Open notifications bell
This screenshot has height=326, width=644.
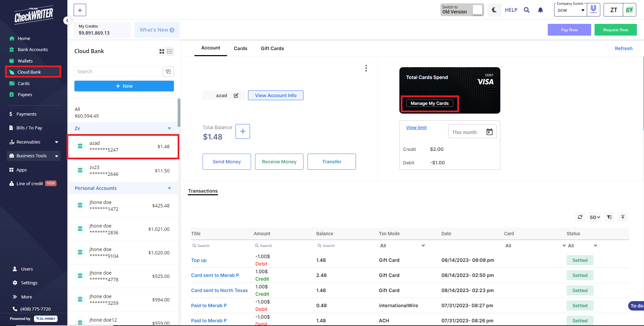click(x=540, y=10)
